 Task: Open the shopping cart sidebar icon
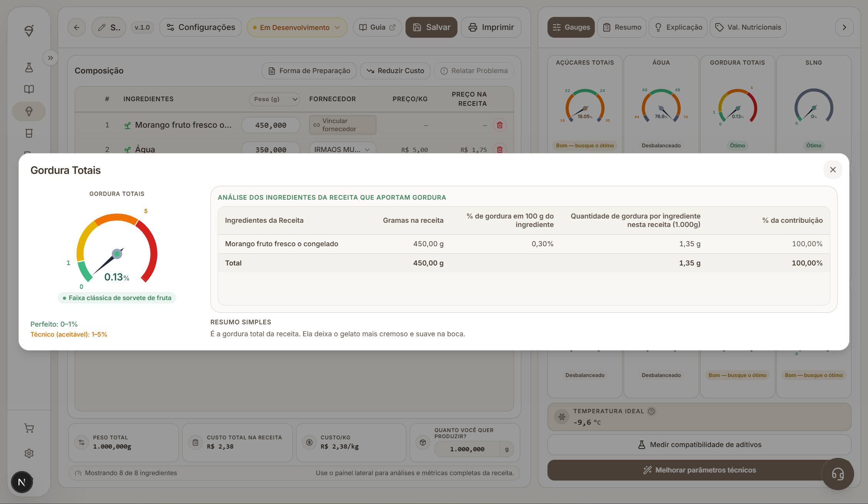pyautogui.click(x=29, y=428)
